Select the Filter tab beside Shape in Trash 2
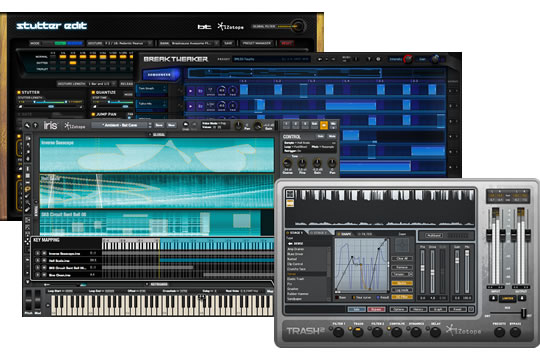Screen dimensions: 540x360 click(366, 234)
